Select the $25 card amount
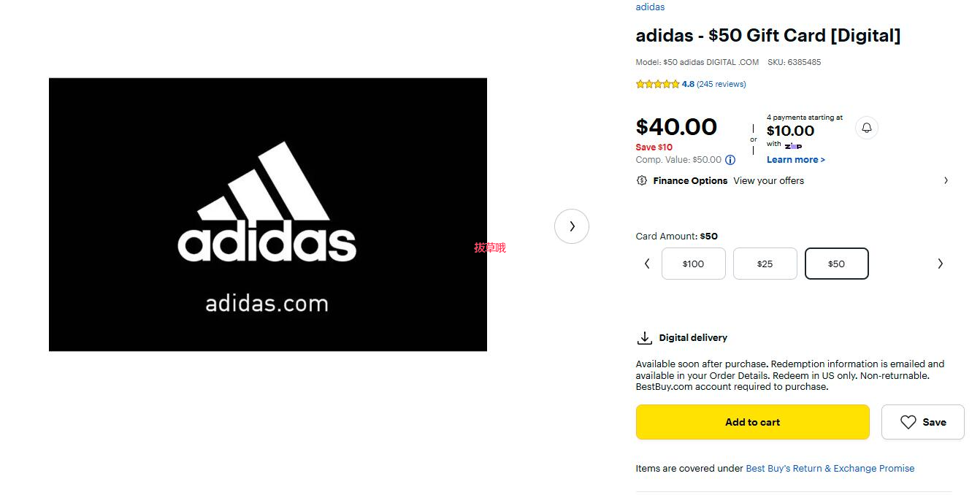Viewport: 980px width, 495px height. 765,264
